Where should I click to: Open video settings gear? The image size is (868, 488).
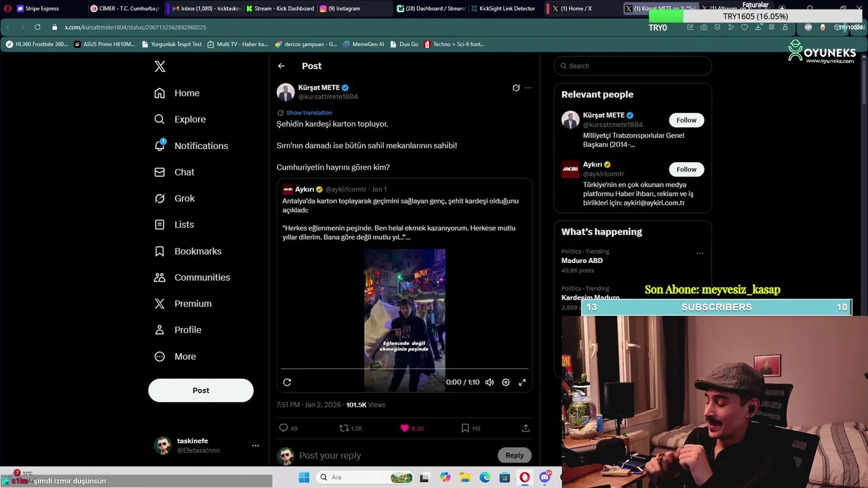pos(506,382)
